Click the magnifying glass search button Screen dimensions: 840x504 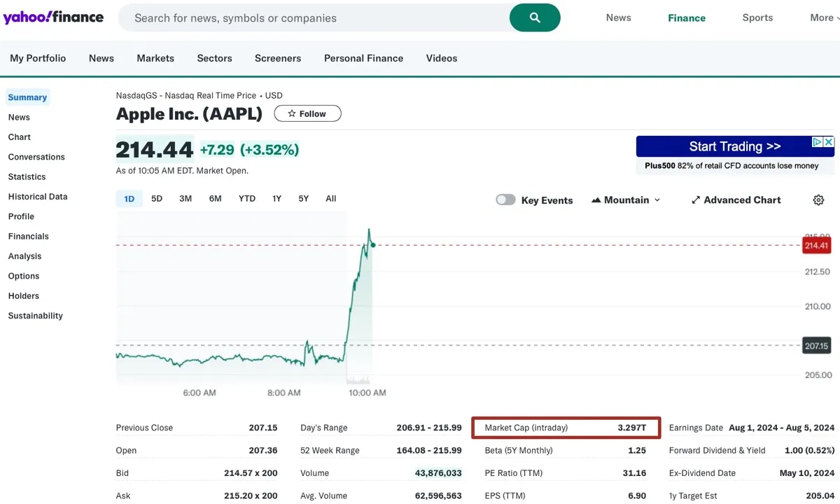tap(535, 18)
